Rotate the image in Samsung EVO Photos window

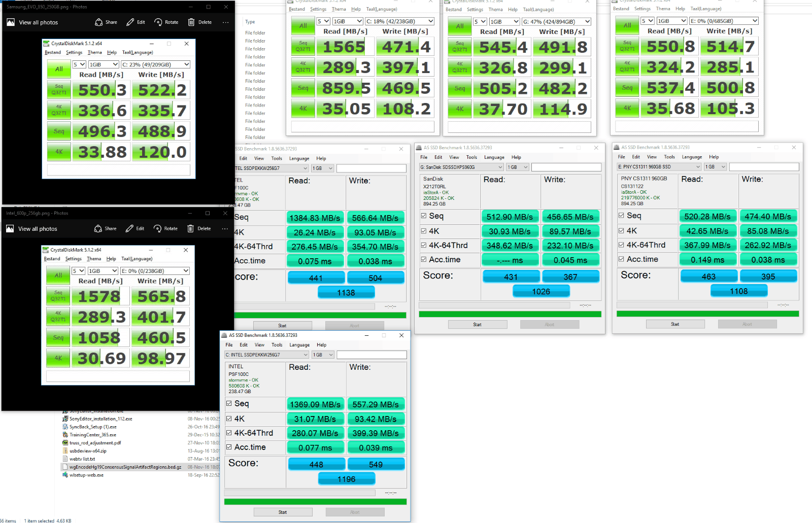166,22
